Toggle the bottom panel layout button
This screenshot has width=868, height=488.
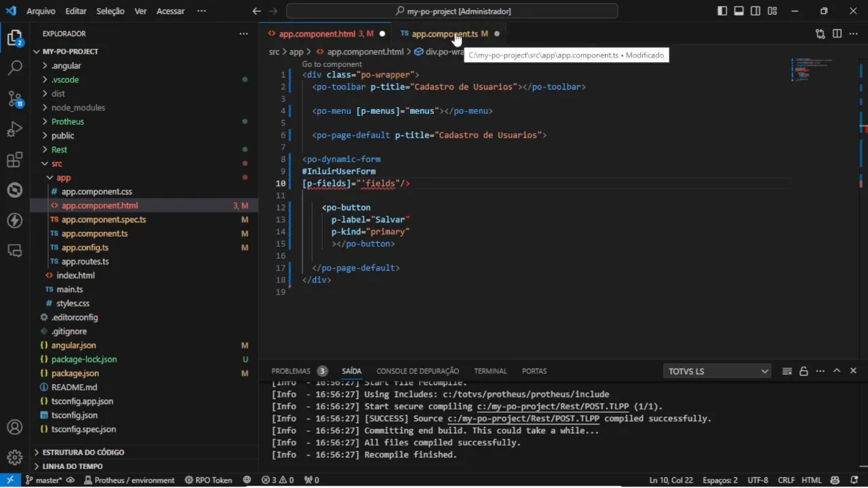tap(738, 11)
